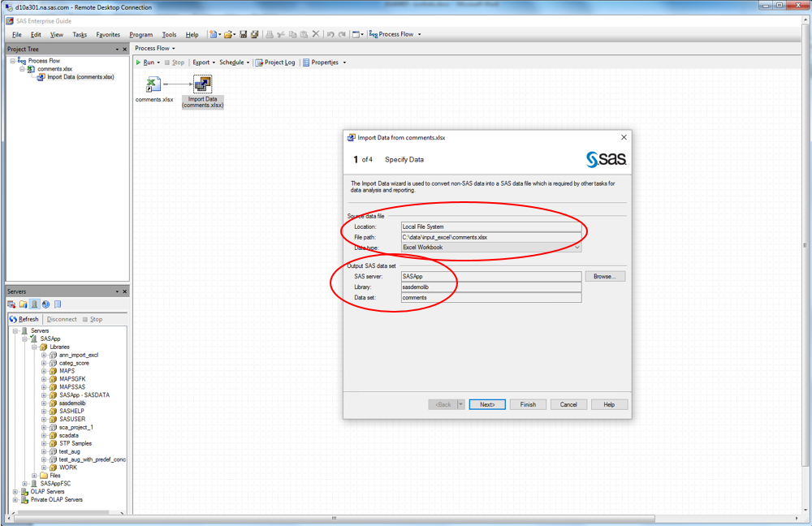Expand the OLAP Servers node

(15, 491)
